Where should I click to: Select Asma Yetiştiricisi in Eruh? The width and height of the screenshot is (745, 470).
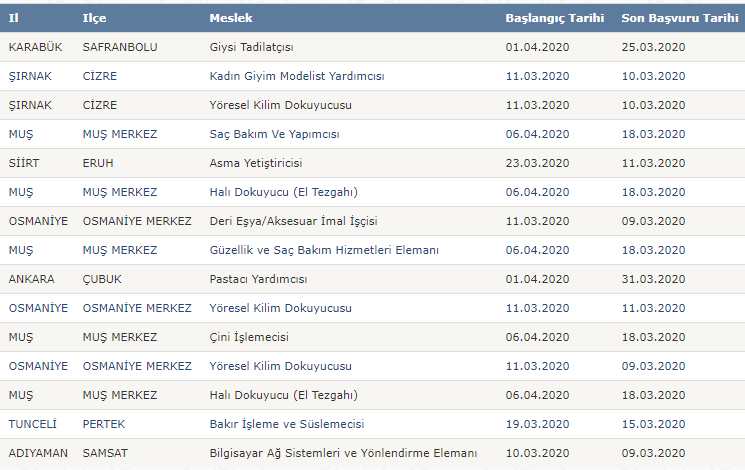tap(256, 163)
